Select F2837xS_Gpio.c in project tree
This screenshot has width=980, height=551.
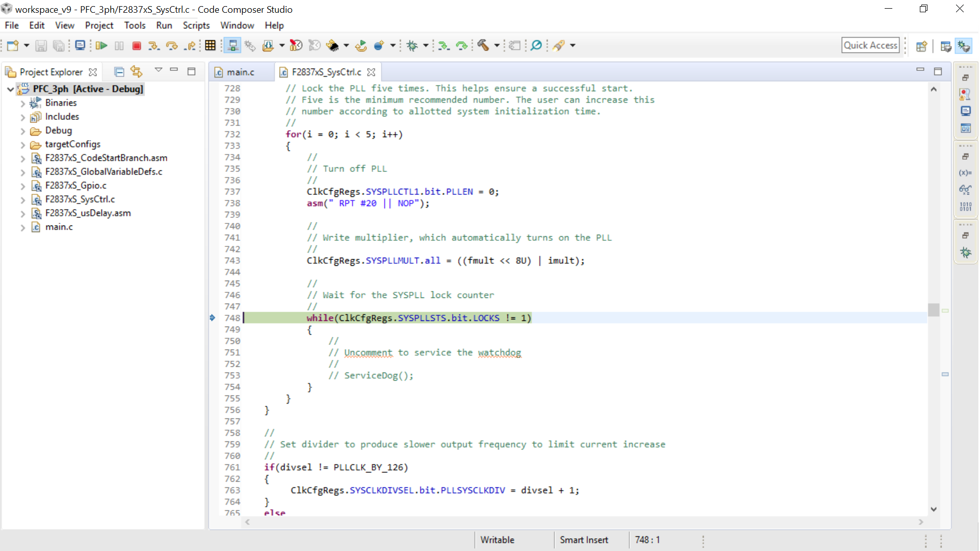click(x=75, y=186)
